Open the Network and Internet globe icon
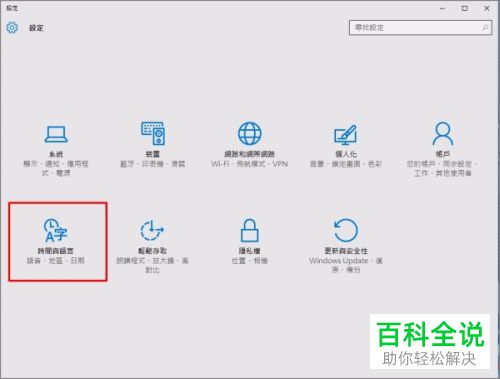This screenshot has width=500, height=379. 249,133
